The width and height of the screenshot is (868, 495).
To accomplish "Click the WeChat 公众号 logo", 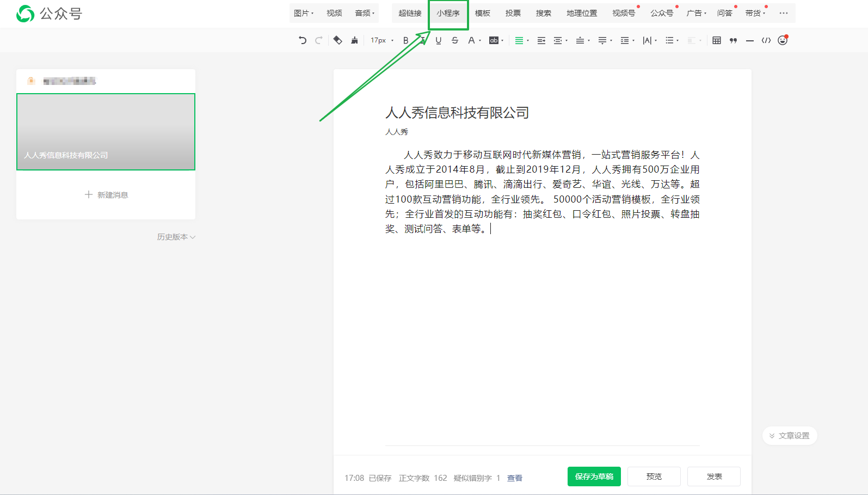I will point(49,13).
